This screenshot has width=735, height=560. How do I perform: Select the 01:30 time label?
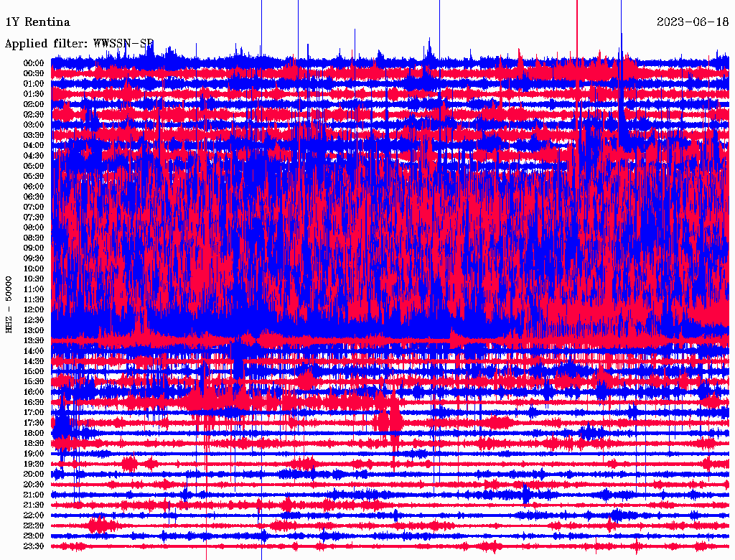34,94
